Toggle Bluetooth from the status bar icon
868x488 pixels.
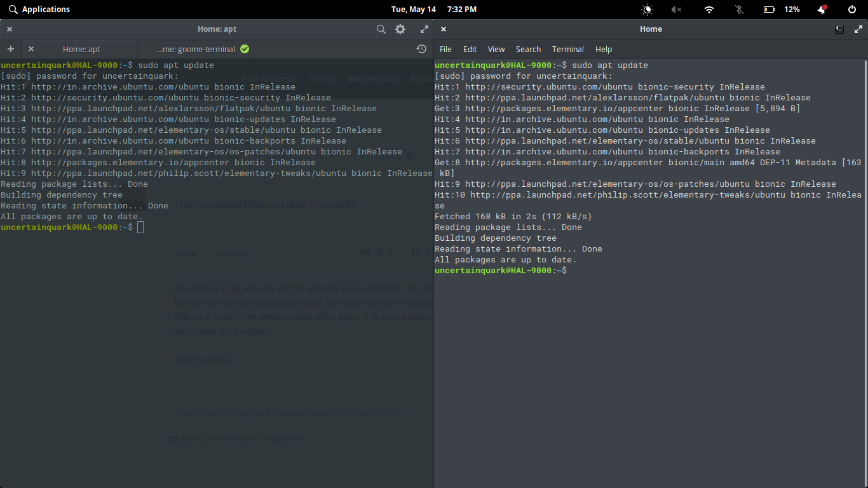pyautogui.click(x=739, y=9)
